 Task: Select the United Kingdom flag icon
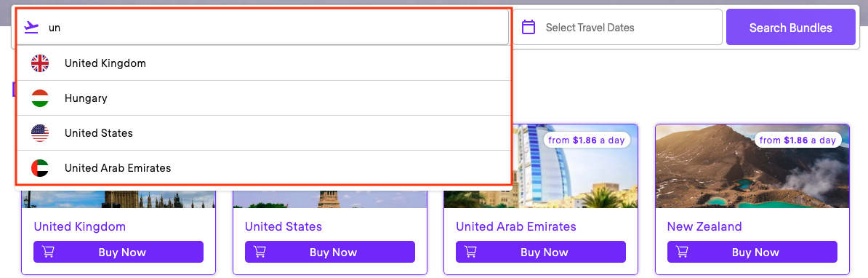tap(40, 63)
